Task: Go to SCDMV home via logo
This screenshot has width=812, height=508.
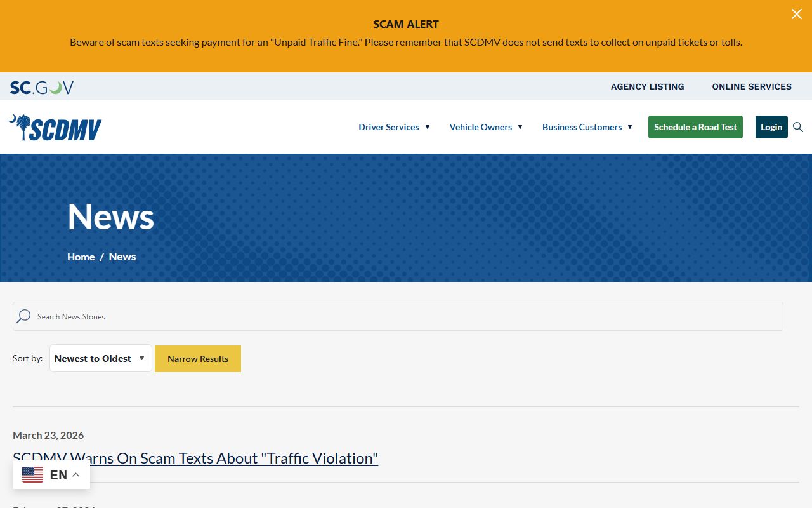Action: click(55, 128)
